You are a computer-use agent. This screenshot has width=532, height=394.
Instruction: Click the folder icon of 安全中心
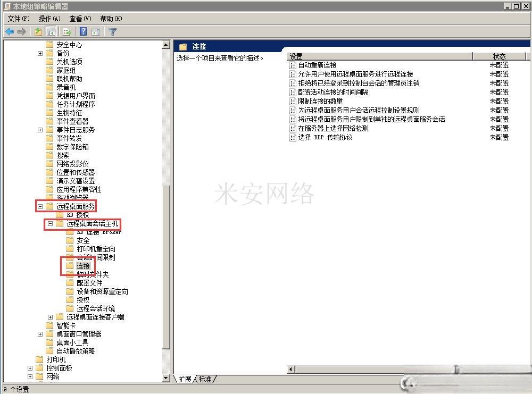pyautogui.click(x=49, y=45)
